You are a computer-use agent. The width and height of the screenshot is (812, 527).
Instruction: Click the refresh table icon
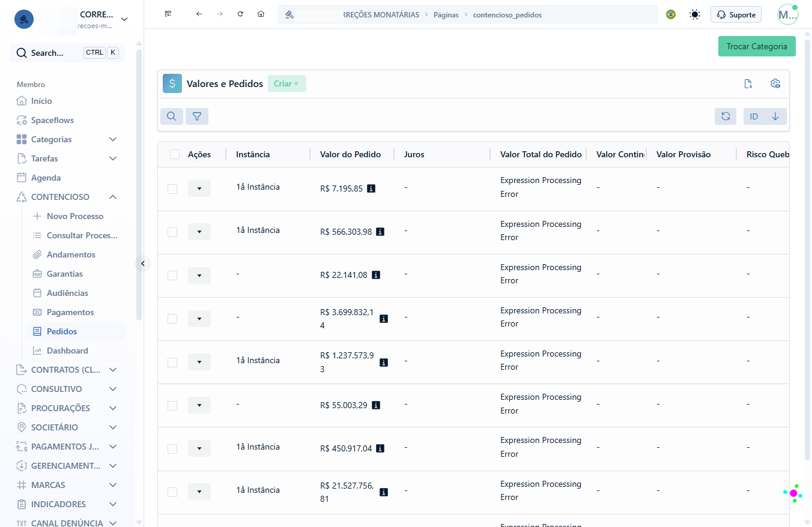726,116
